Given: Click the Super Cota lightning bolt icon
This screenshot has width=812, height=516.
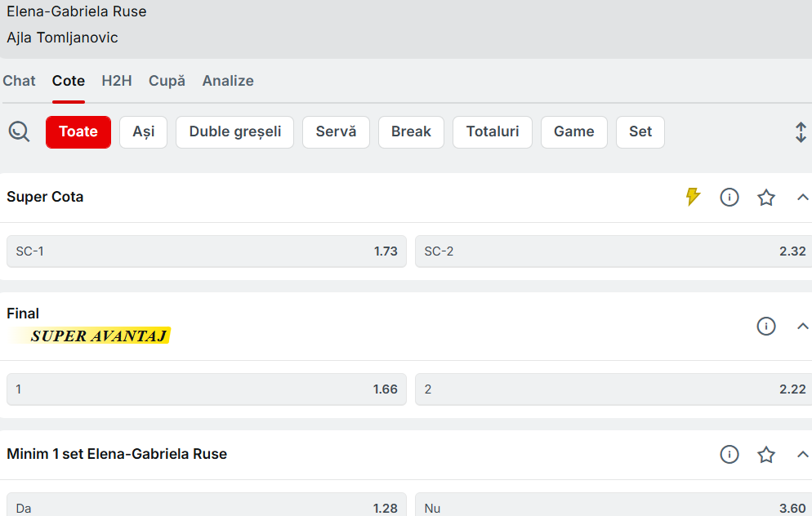Looking at the screenshot, I should click(693, 197).
